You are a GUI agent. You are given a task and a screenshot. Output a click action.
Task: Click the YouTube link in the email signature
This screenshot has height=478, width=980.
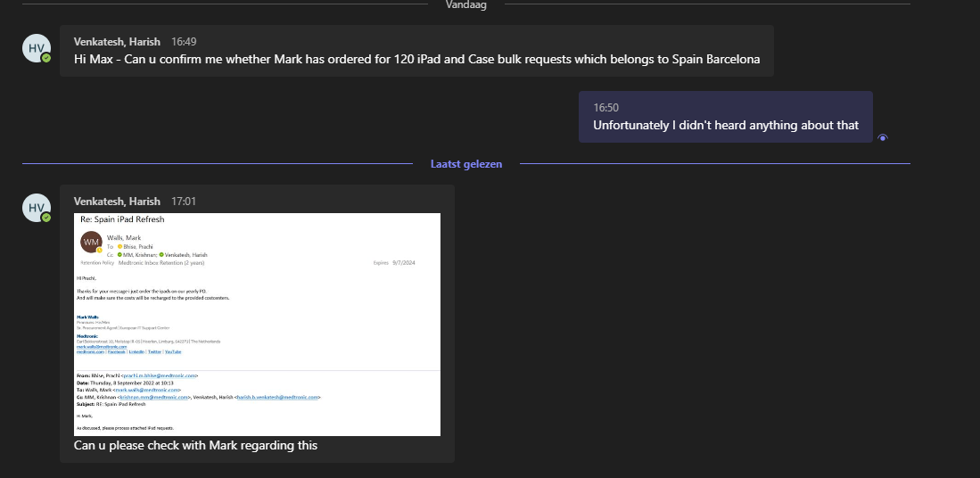172,352
